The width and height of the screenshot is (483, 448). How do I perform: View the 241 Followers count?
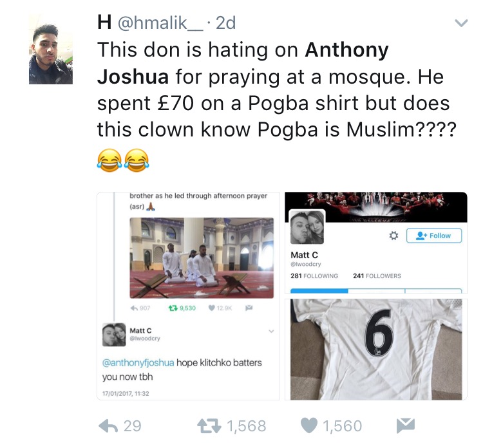377,276
